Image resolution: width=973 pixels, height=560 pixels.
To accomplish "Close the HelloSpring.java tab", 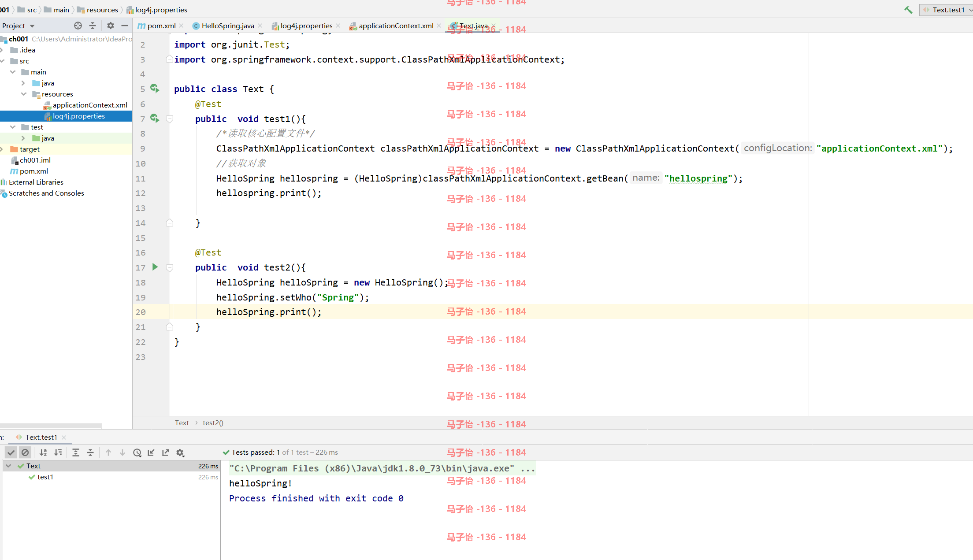I will tap(260, 26).
